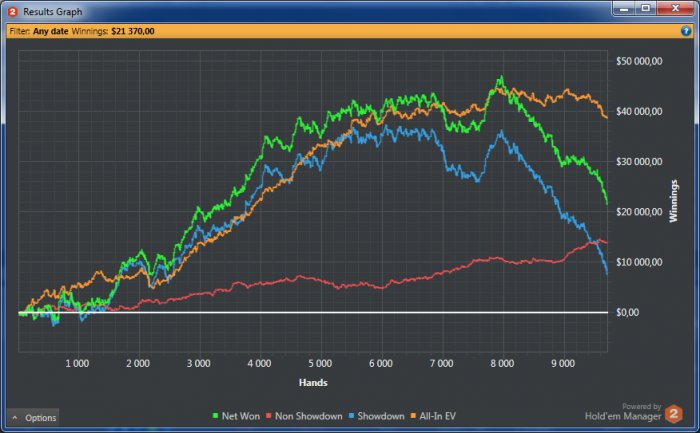The image size is (700, 433).
Task: Click the Hold'em Manager 2 logo badge
Action: [674, 414]
